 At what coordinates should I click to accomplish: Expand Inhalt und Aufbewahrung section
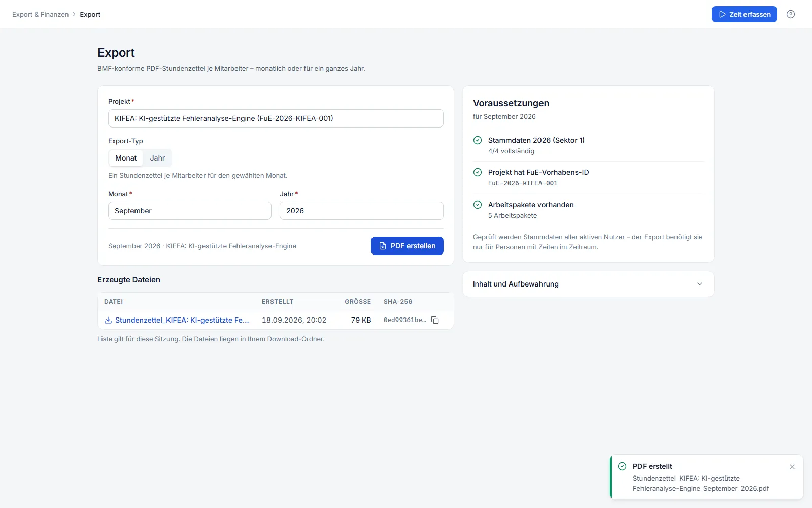[588, 284]
